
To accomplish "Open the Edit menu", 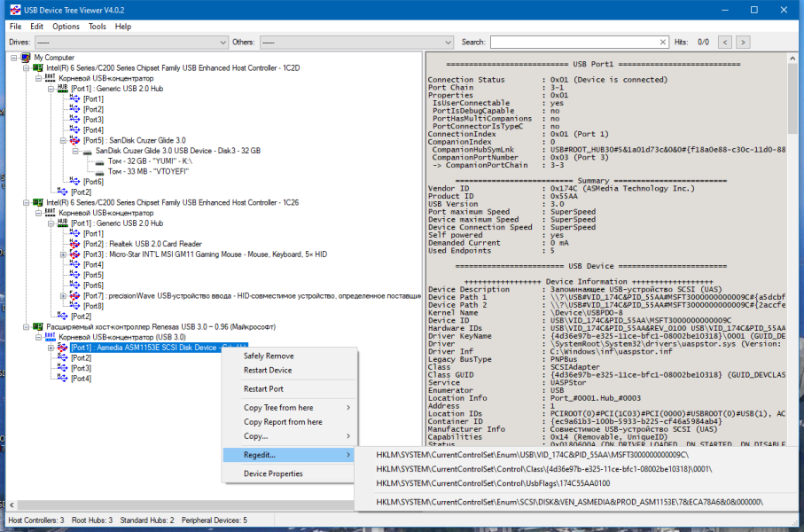I will [36, 27].
